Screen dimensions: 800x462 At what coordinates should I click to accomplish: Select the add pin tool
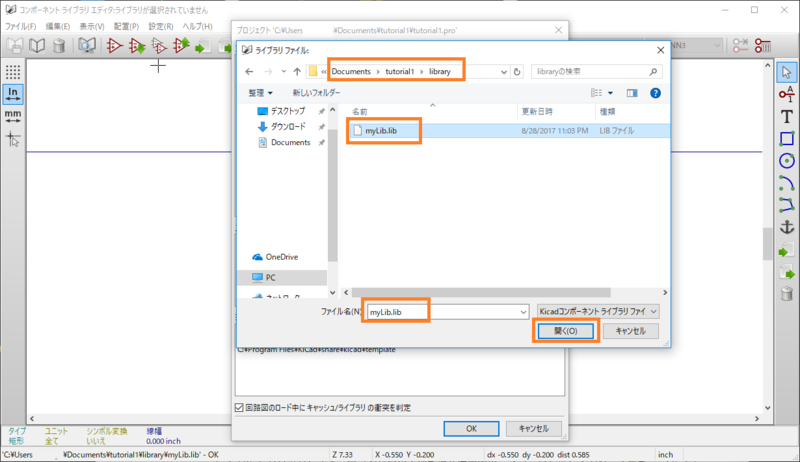[786, 94]
